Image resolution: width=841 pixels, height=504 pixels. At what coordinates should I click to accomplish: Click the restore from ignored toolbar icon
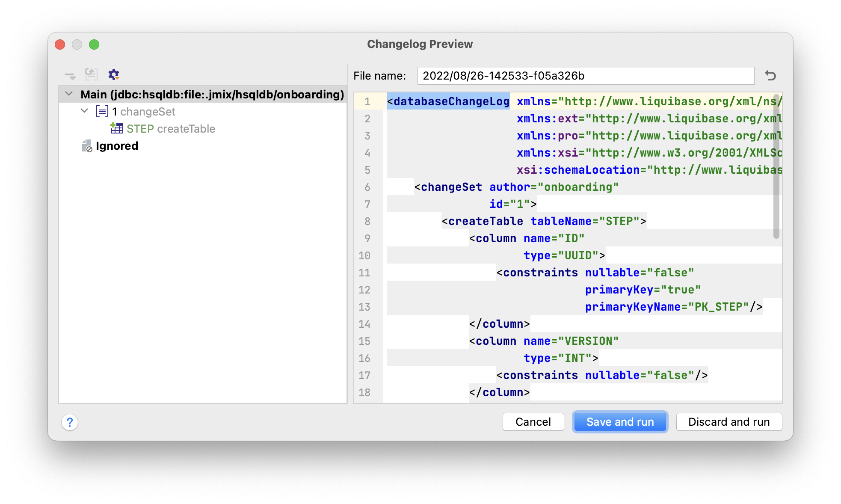coord(91,74)
